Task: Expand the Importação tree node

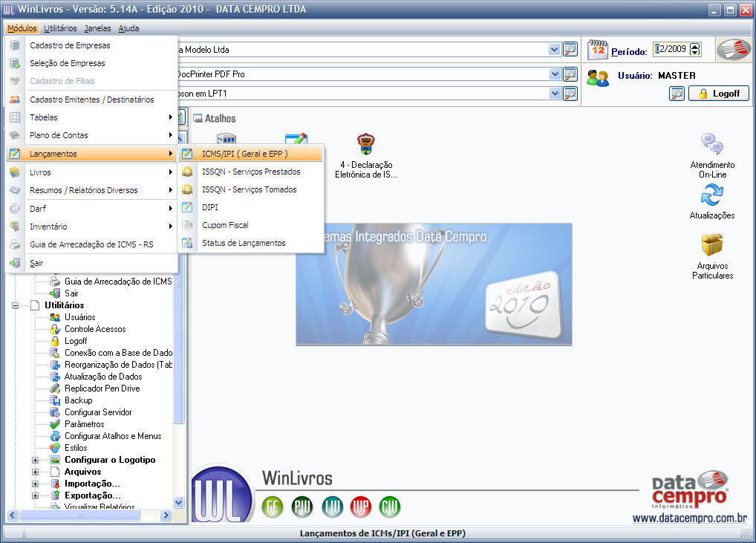Action: [35, 484]
